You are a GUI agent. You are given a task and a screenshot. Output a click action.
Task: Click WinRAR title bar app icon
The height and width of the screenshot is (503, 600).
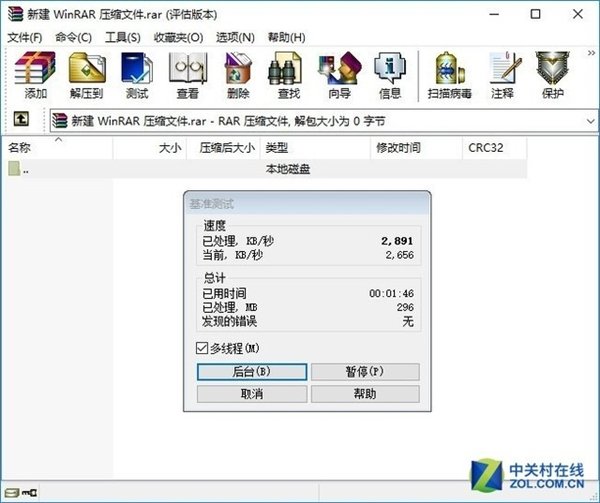[x=15, y=14]
